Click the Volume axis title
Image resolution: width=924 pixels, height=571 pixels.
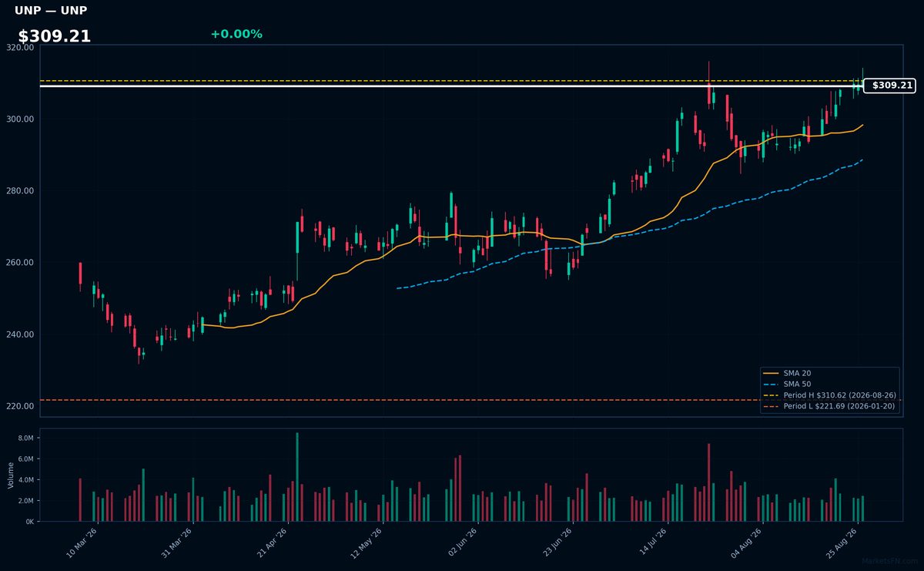[10, 475]
